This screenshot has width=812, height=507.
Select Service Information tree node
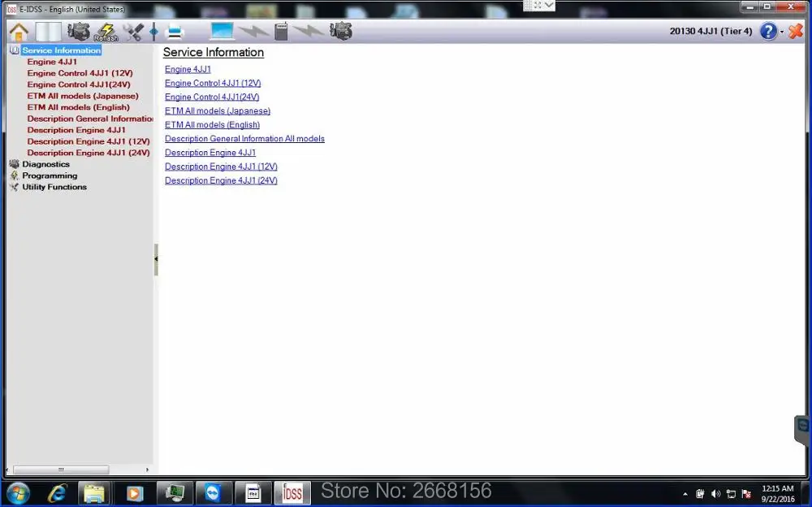(62, 50)
